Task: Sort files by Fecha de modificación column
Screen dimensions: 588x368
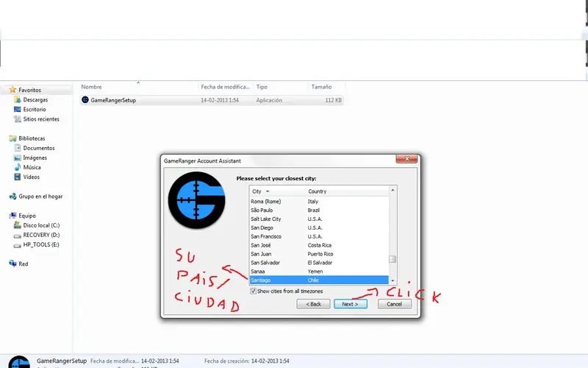Action: click(226, 87)
